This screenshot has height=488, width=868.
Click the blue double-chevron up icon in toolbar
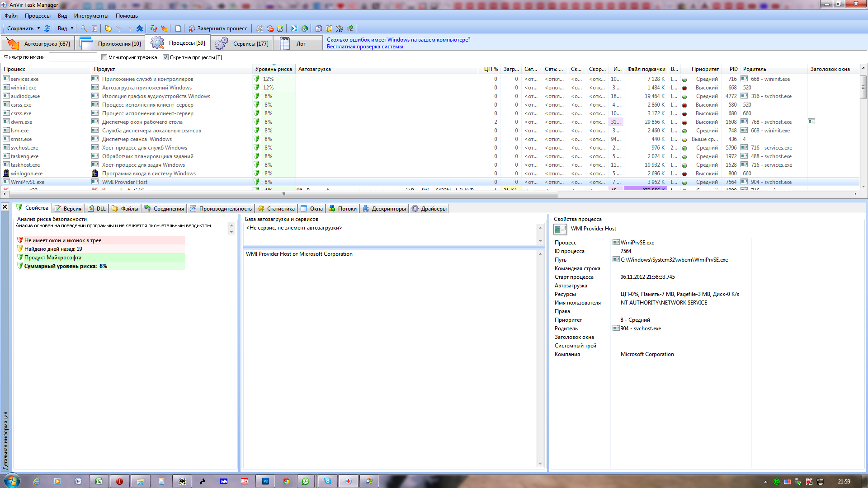click(x=140, y=28)
